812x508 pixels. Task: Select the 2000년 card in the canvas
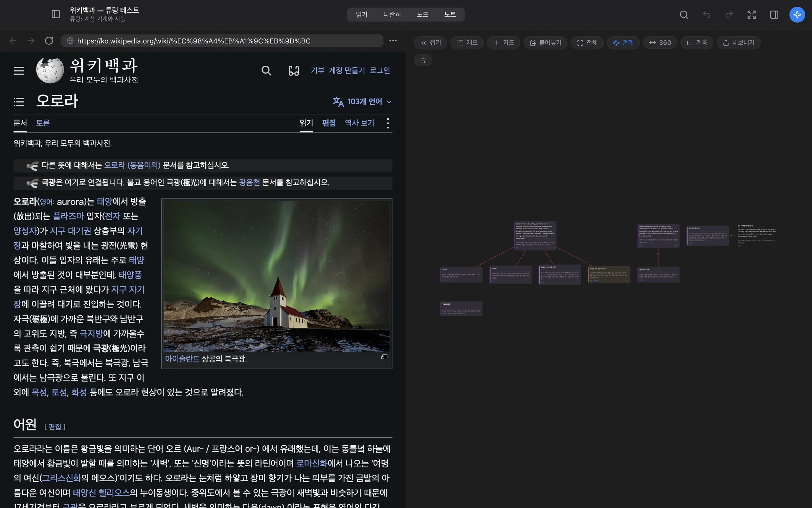(x=510, y=274)
